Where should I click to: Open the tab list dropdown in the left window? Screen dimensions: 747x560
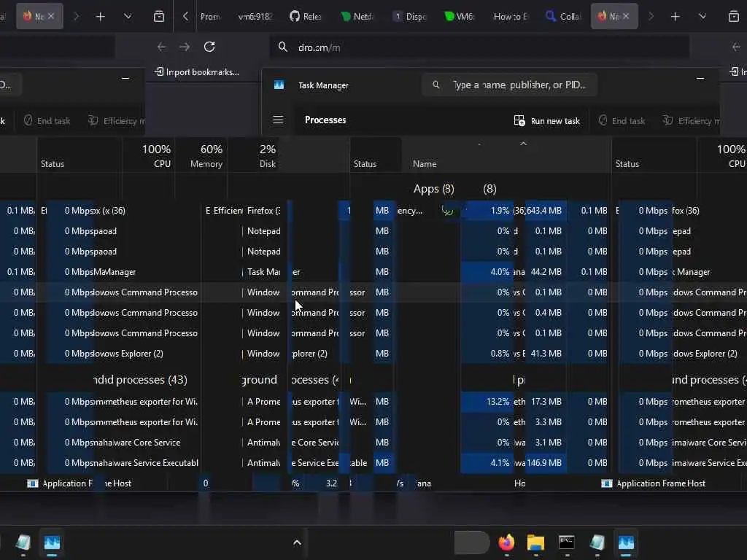point(127,17)
